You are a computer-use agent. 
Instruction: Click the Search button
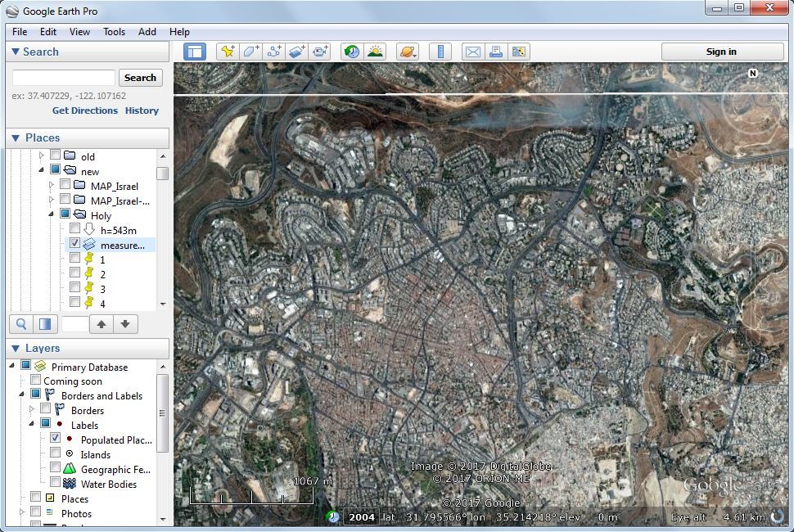coord(140,78)
